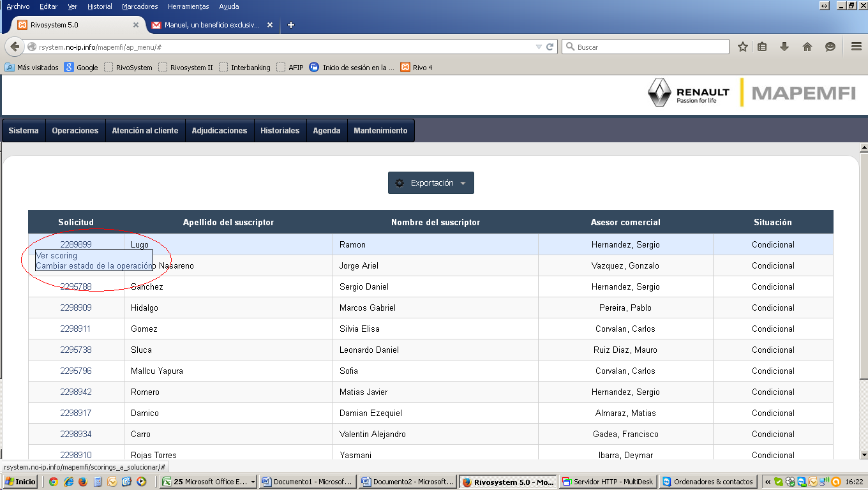Open the blue notepad quick launch icon
868x490 pixels.
pyautogui.click(x=126, y=482)
